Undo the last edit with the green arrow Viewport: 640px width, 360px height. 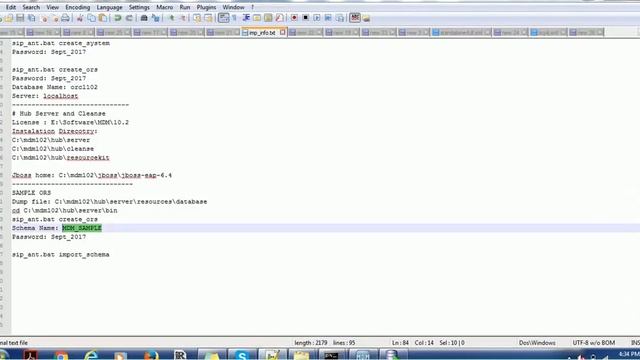(118, 18)
